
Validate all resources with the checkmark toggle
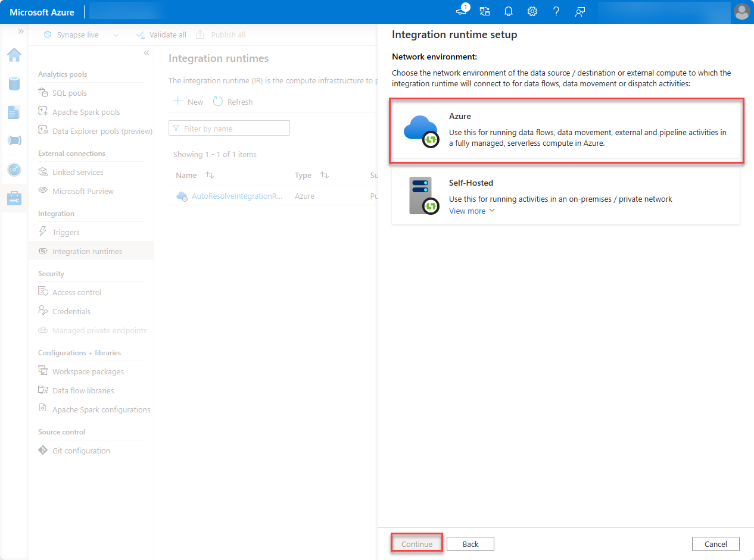(161, 35)
